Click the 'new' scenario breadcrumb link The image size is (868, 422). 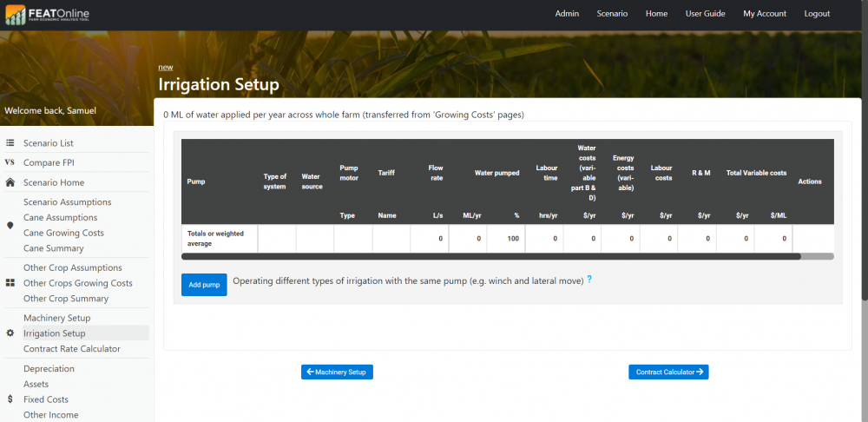click(165, 67)
